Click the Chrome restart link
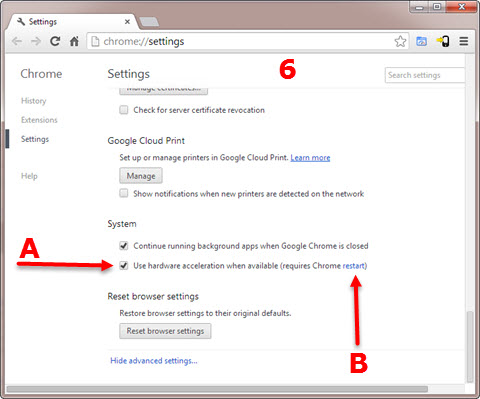The height and width of the screenshot is (399, 480). point(354,266)
